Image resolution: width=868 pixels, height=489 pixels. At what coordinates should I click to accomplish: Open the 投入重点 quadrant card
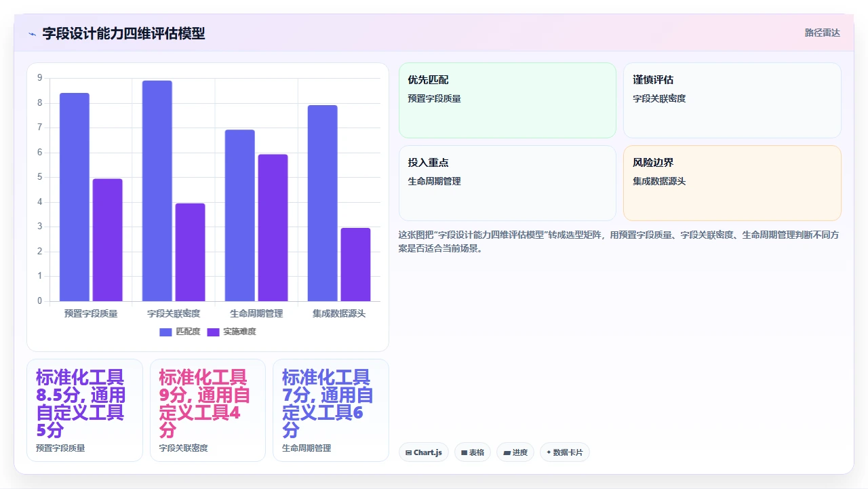pos(507,183)
